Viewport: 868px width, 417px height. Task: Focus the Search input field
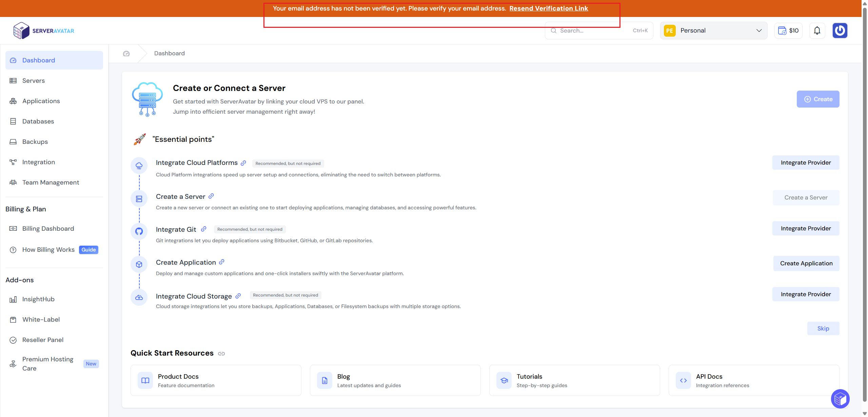tap(599, 31)
